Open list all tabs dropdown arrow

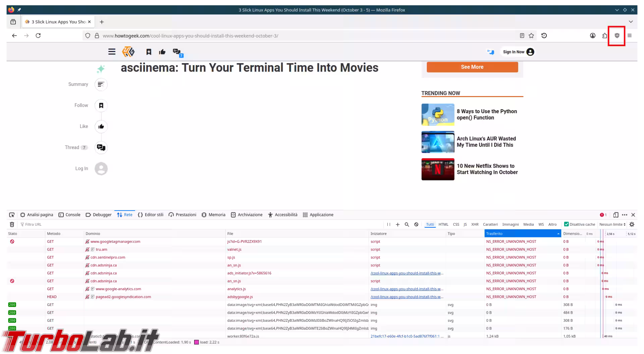[631, 22]
